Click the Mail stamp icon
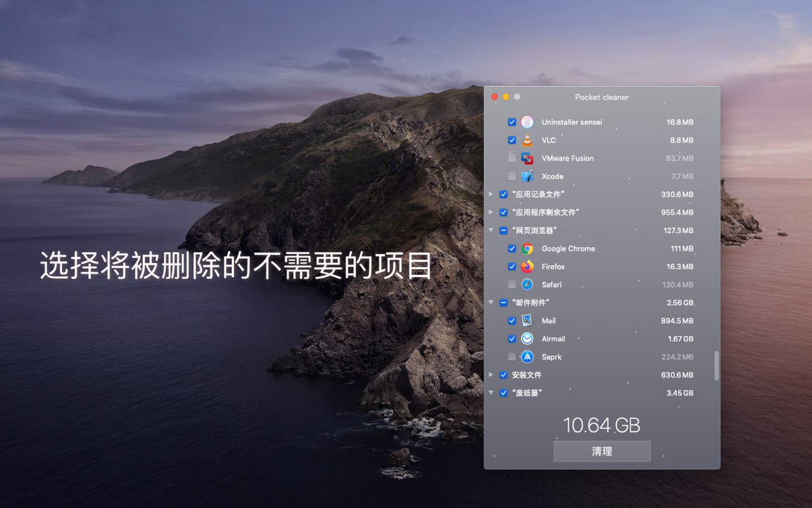Viewport: 812px width, 508px height. 527,320
